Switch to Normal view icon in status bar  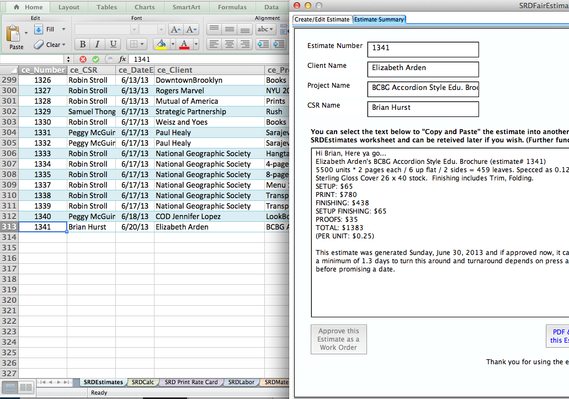point(10,387)
